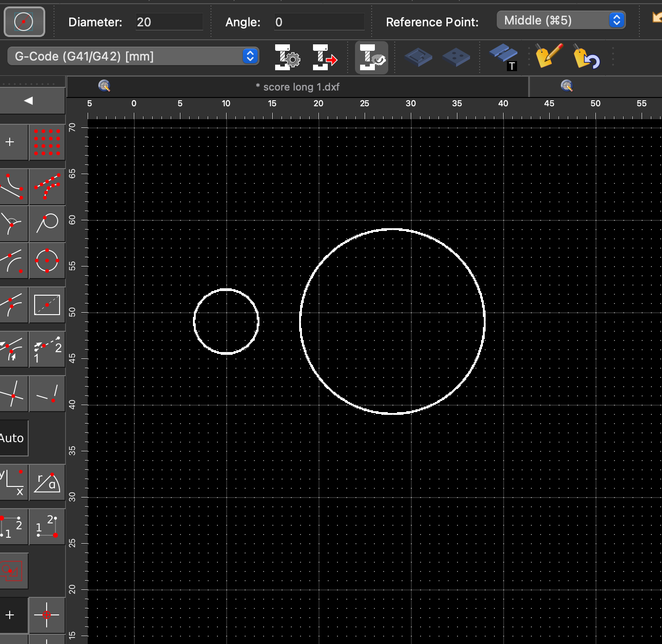Open the Reference Point Middle dropdown

click(x=561, y=20)
